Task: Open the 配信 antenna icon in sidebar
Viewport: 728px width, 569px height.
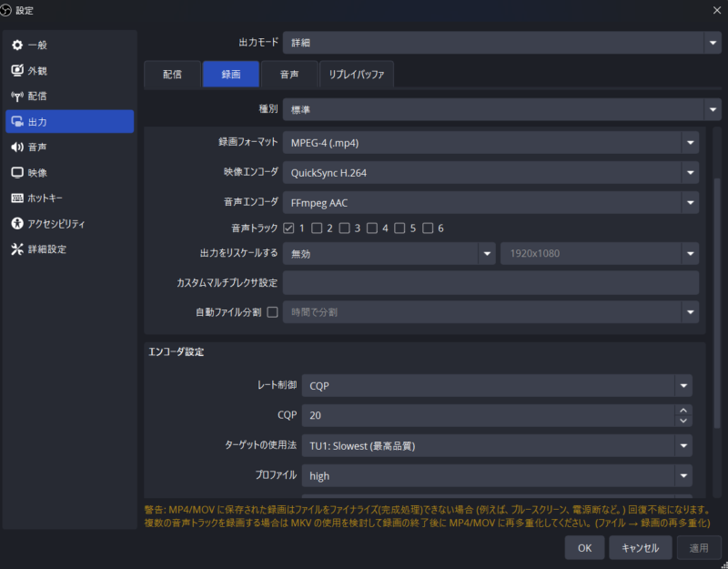Action: coord(17,97)
